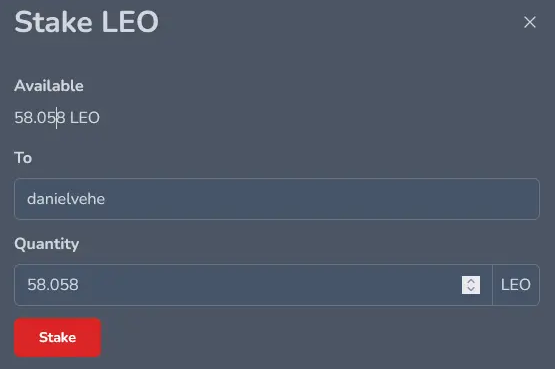Click the word Stake in heading
This screenshot has height=369, width=555.
(x=53, y=22)
